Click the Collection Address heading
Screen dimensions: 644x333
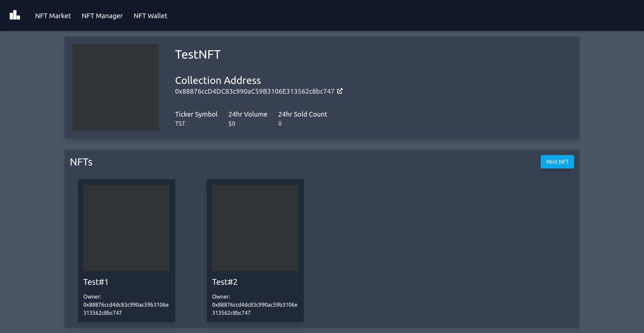coord(218,80)
